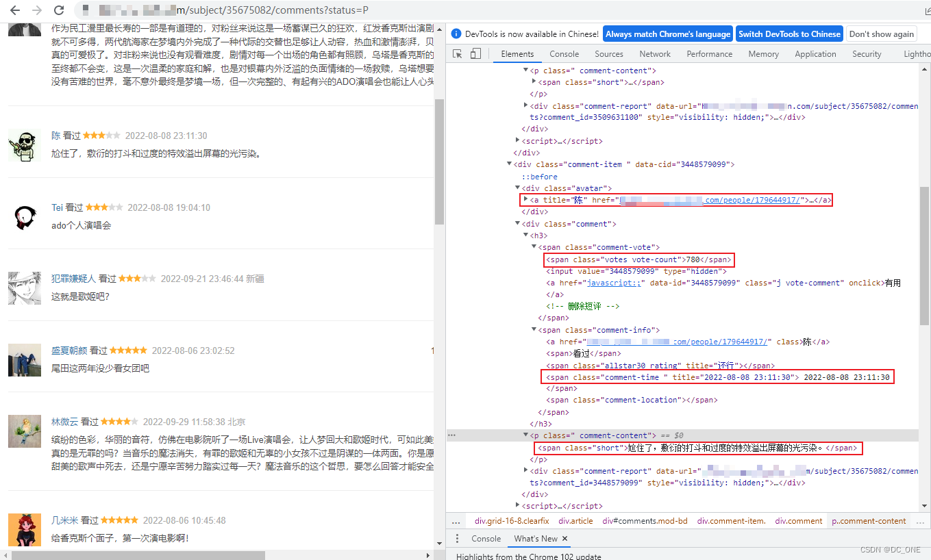Image resolution: width=931 pixels, height=560 pixels.
Task: Click the Always match Chrome's language button
Action: coord(667,34)
